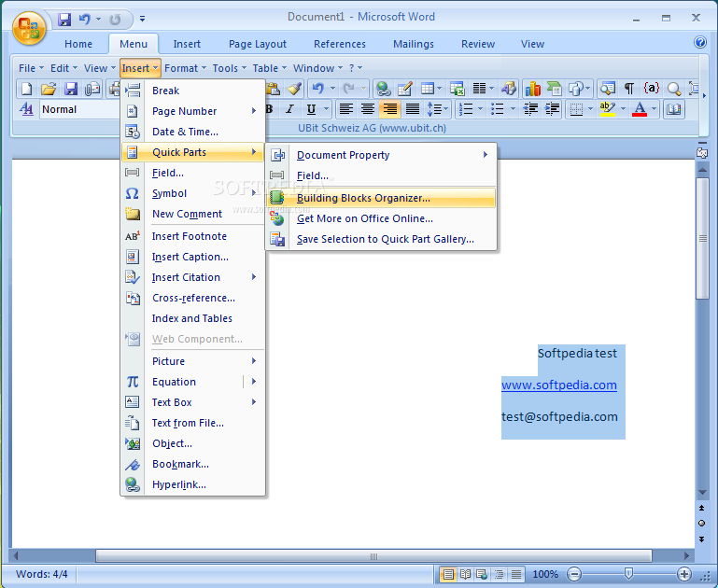Open the Format classic menu dropdown
Screen dimensions: 718x588
click(186, 68)
